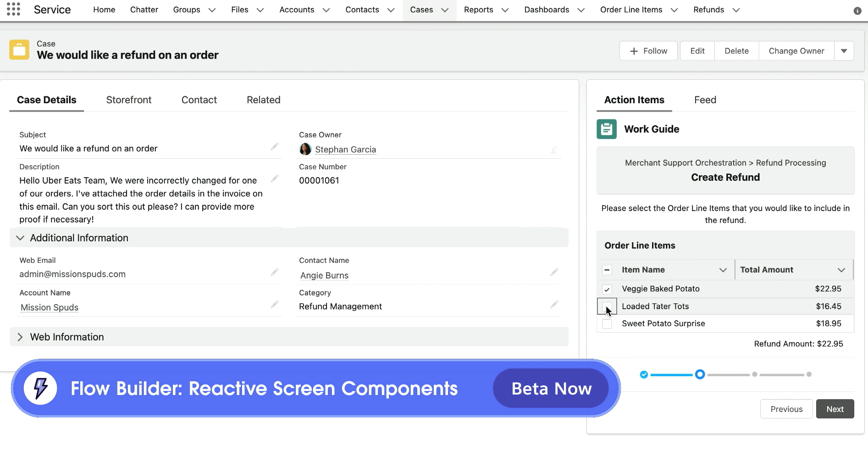The image size is (868, 451).
Task: Click the Previous button
Action: (x=786, y=409)
